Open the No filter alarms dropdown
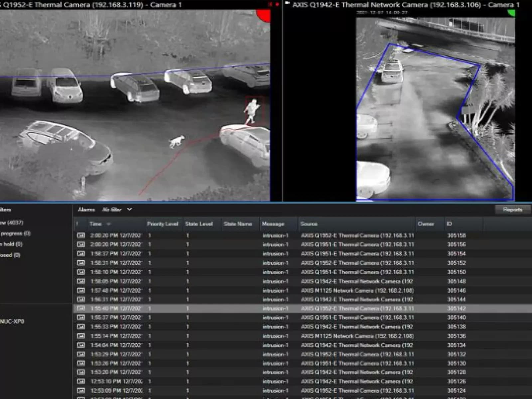Viewport: 532px width, 399px height. click(117, 209)
